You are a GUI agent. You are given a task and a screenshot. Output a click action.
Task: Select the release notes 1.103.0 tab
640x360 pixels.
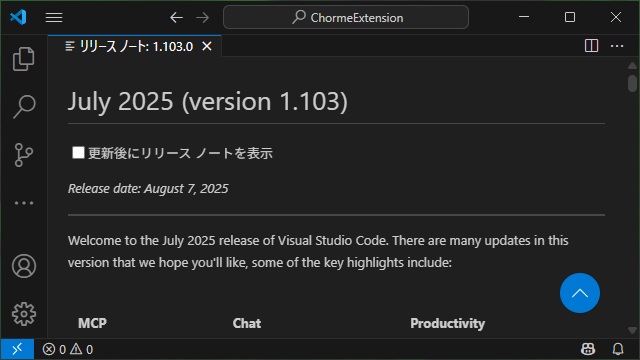pyautogui.click(x=135, y=46)
